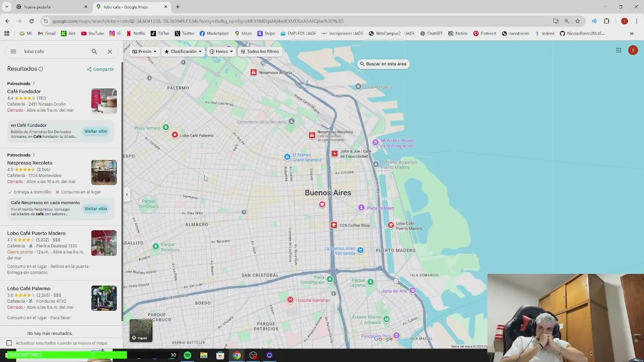Viewport: 644px width, 362px height.
Task: Click the Compartir link
Action: tap(101, 69)
